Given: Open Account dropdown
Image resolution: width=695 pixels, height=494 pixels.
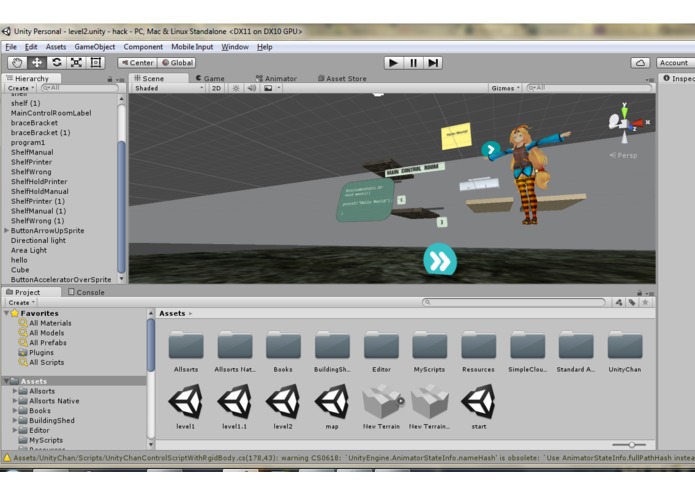Looking at the screenshot, I should (675, 63).
